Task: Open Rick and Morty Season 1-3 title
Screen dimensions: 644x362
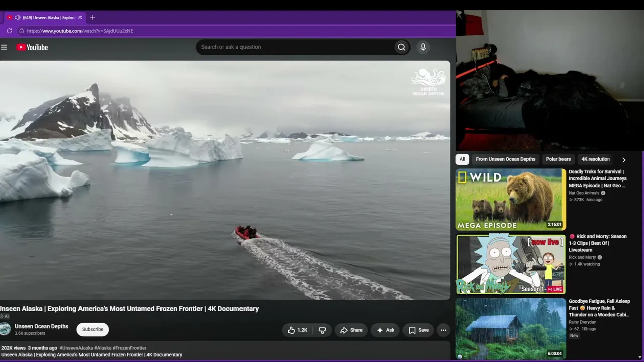Action: (598, 243)
